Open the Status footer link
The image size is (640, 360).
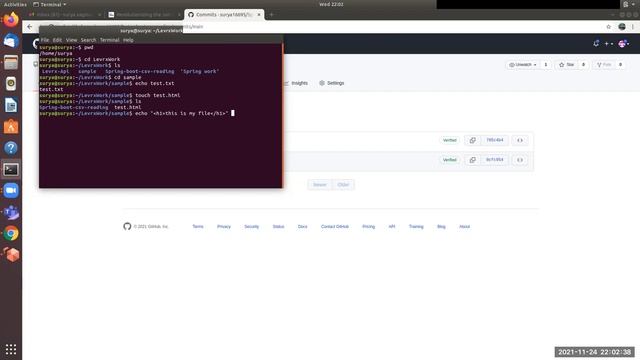pos(278,227)
